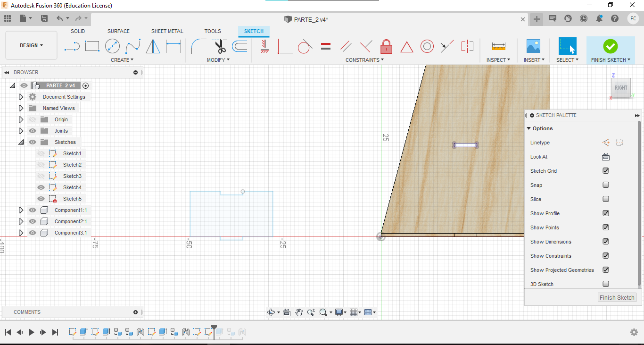644x345 pixels.
Task: Expand the Named Views node
Action: pos(21,108)
